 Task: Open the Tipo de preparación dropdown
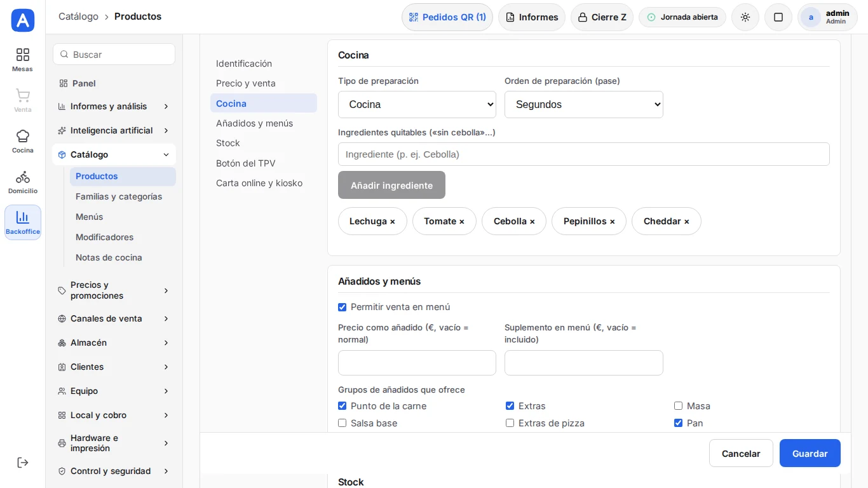pyautogui.click(x=417, y=104)
